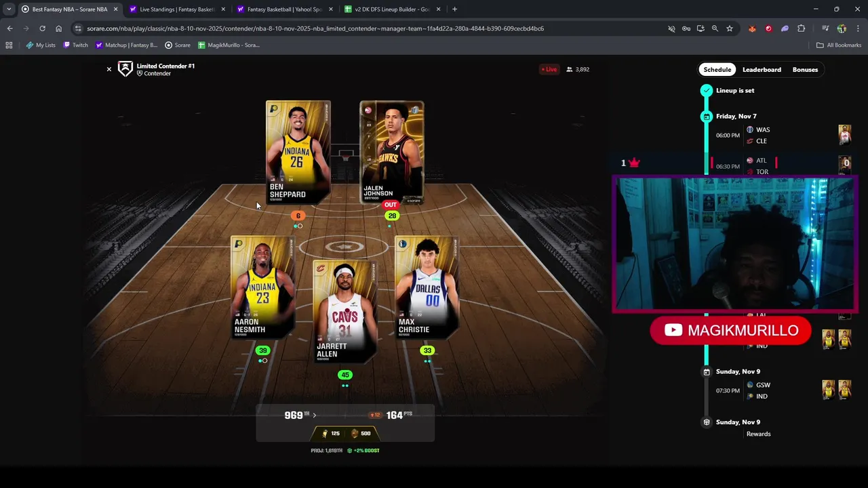The image size is (868, 488).
Task: Click the Rewards box icon on timeline
Action: tap(707, 422)
